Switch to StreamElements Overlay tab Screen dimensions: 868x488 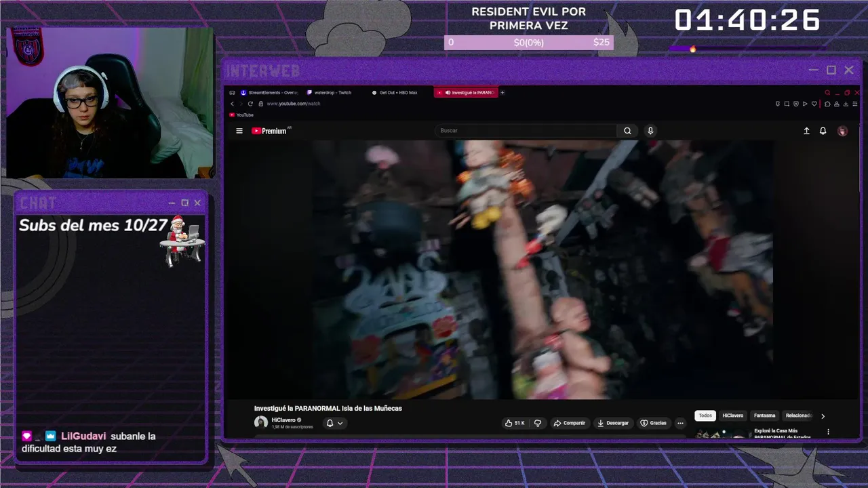pyautogui.click(x=269, y=92)
